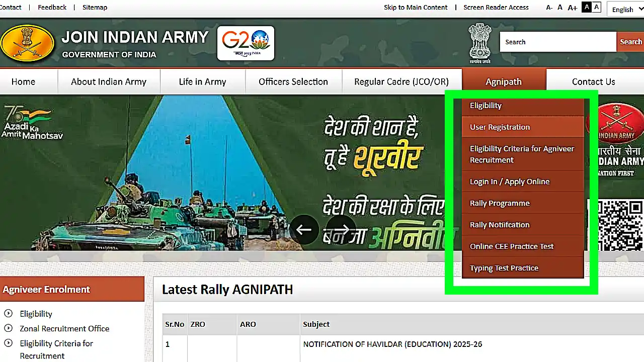Go to next banner slide arrow
Screen dimensions: 644x362
coord(341,230)
